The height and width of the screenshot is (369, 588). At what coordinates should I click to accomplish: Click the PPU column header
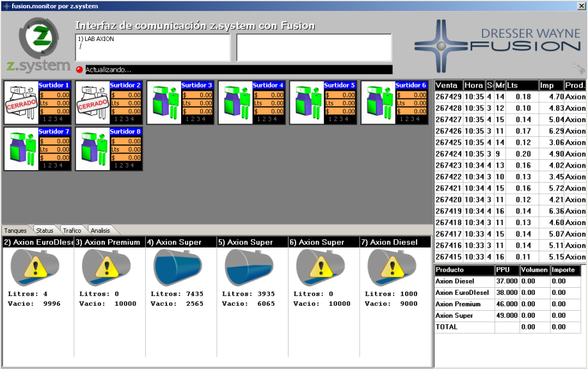pyautogui.click(x=507, y=270)
